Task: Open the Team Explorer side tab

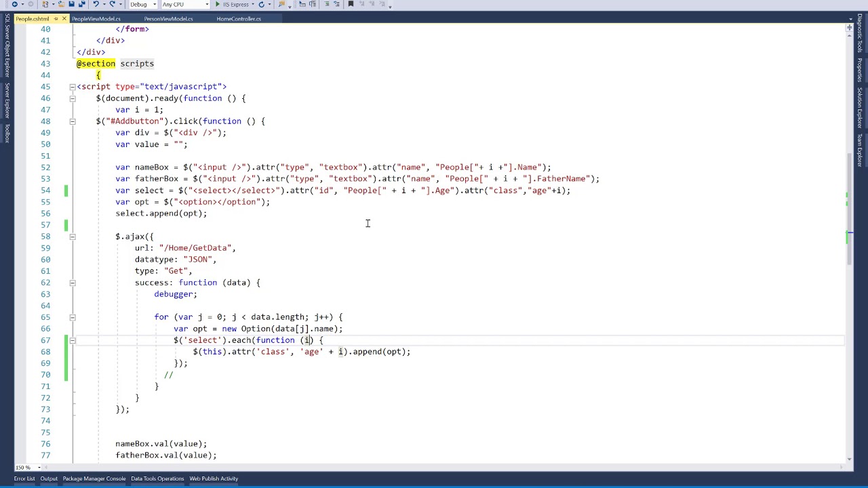Action: coord(860,150)
